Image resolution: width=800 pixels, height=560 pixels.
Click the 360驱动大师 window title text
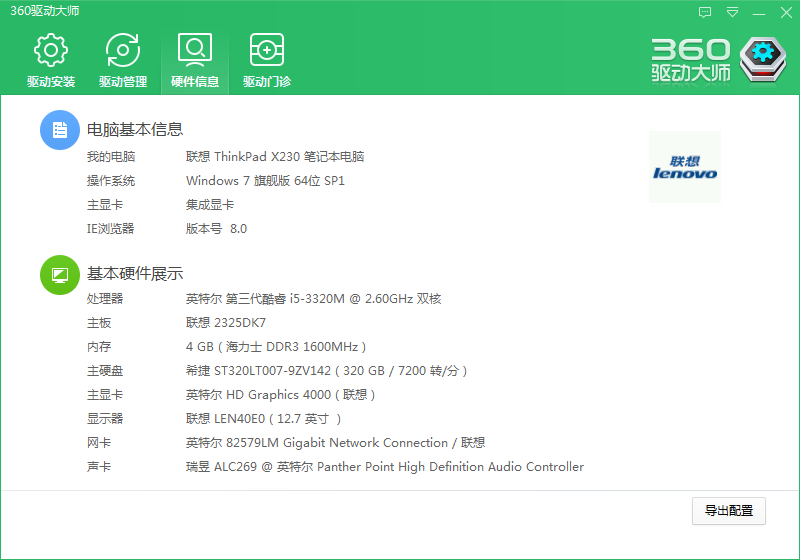pyautogui.click(x=45, y=11)
